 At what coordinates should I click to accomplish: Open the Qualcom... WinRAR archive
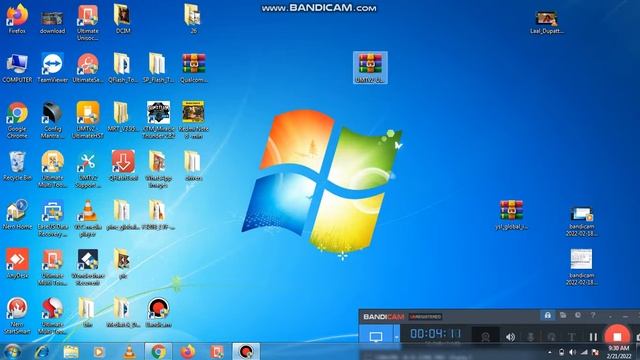pyautogui.click(x=193, y=68)
